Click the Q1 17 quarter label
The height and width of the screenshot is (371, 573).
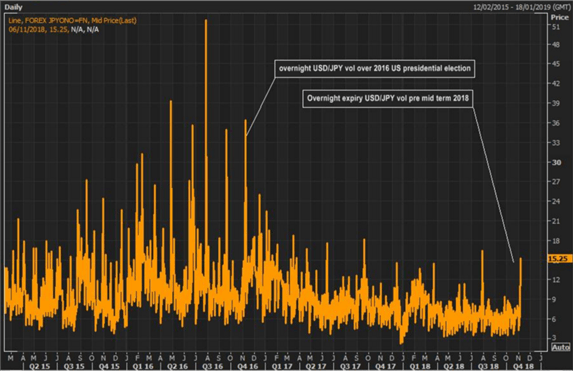(x=282, y=366)
